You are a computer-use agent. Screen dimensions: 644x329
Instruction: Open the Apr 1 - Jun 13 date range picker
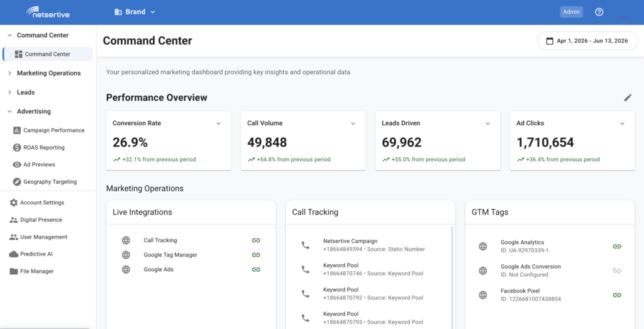point(587,41)
